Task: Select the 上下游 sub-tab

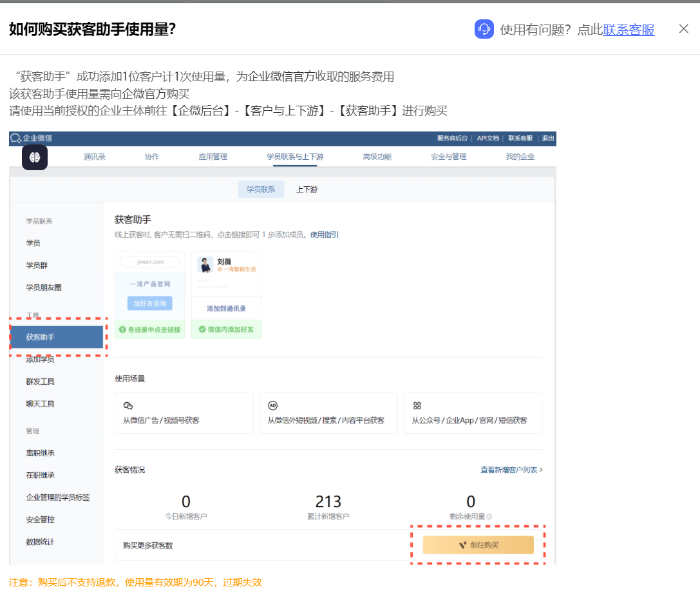Action: [307, 189]
